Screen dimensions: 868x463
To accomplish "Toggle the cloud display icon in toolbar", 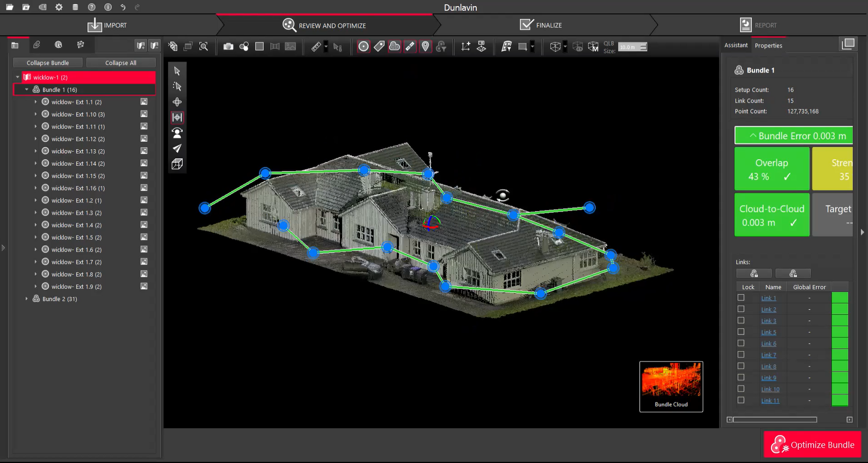I will click(x=394, y=47).
